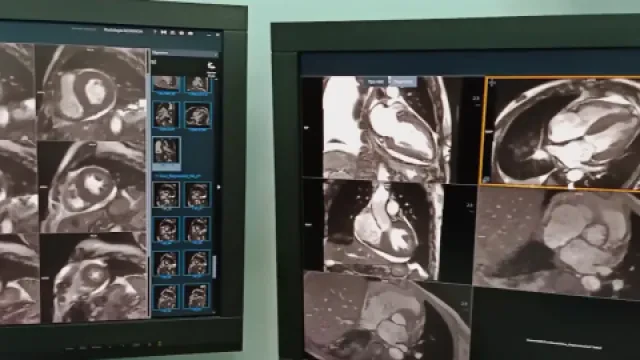Click the viewer's vertical scrollbar beside short-axis images

tap(149, 184)
